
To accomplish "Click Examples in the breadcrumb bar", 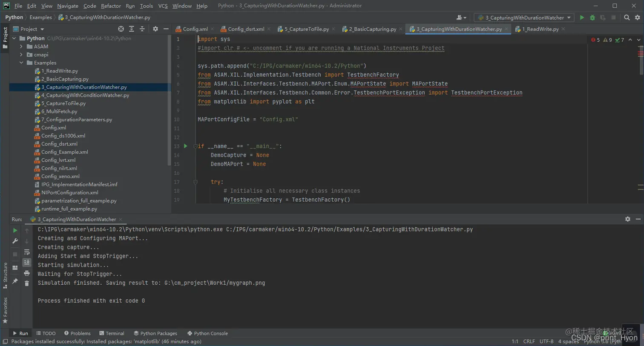I will [x=40, y=17].
